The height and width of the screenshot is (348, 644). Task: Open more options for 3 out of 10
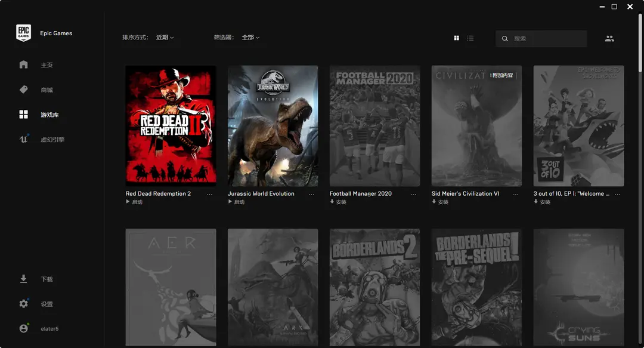(x=617, y=194)
